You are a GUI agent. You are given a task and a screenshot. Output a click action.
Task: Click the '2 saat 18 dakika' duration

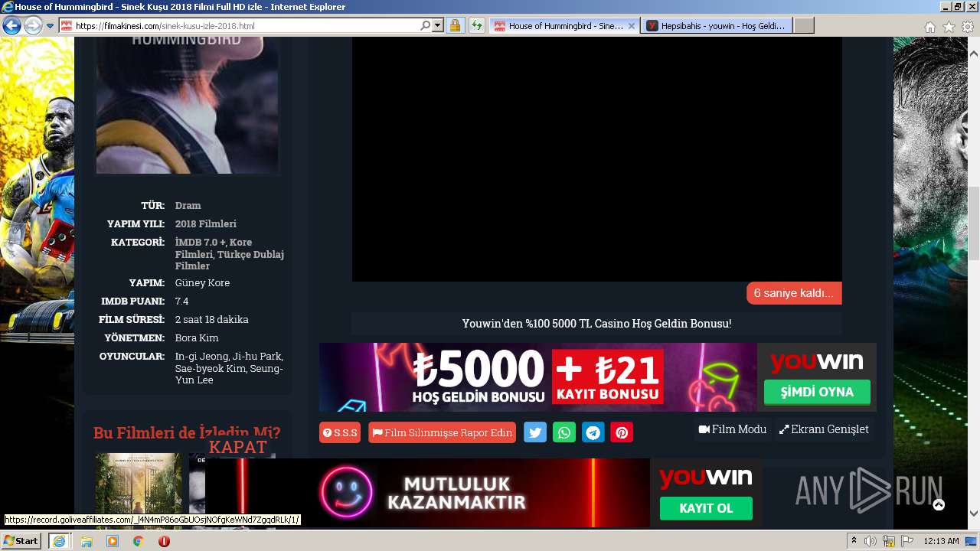(211, 319)
